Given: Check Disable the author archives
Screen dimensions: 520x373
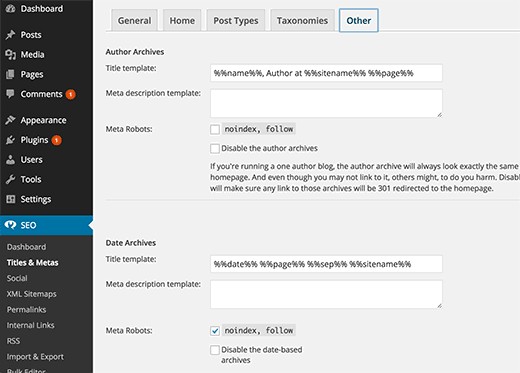Looking at the screenshot, I should click(215, 148).
